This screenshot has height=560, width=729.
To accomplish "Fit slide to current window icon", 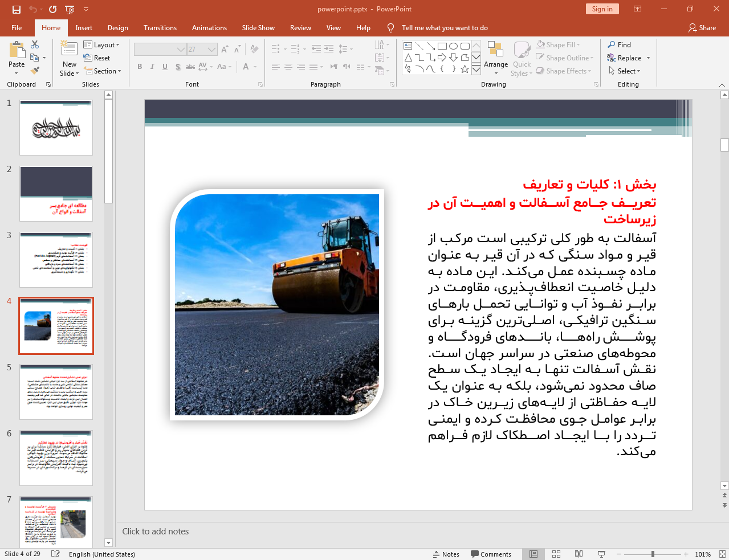I will [x=722, y=554].
